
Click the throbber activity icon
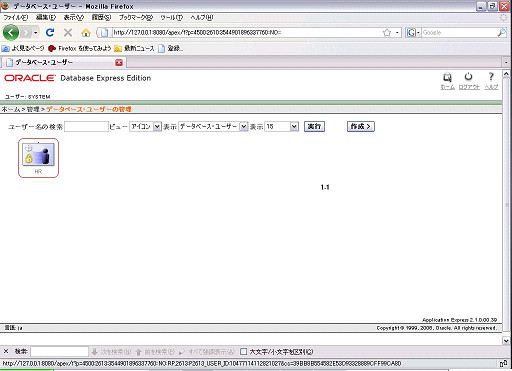point(504,18)
